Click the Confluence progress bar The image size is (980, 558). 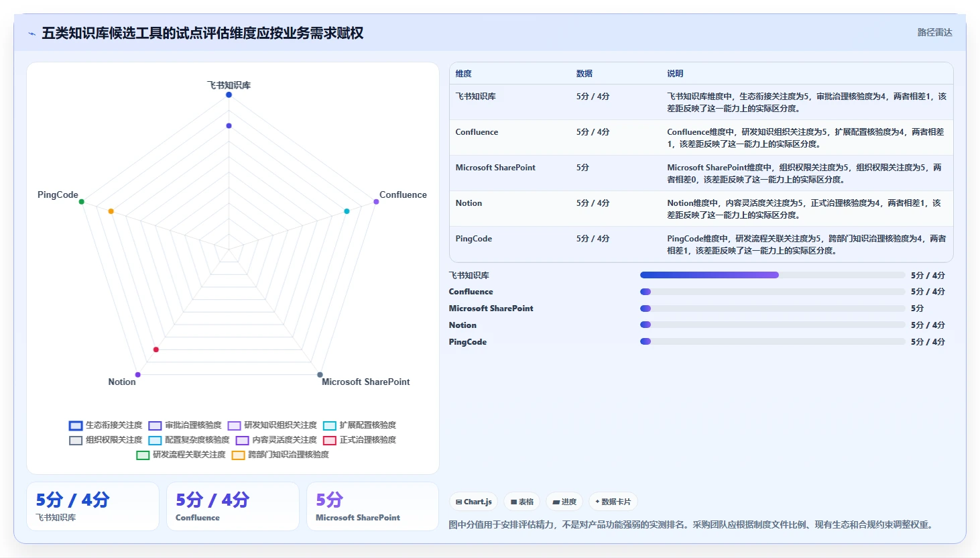pos(772,292)
